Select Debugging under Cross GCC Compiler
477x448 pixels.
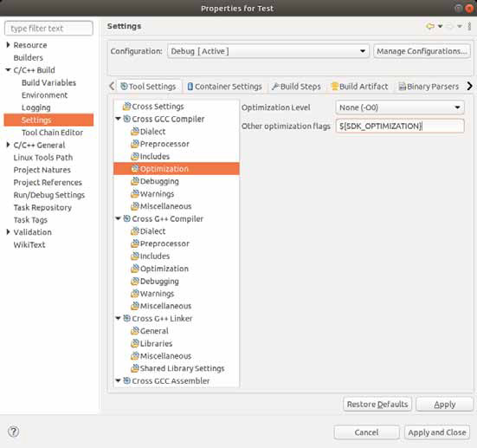159,181
